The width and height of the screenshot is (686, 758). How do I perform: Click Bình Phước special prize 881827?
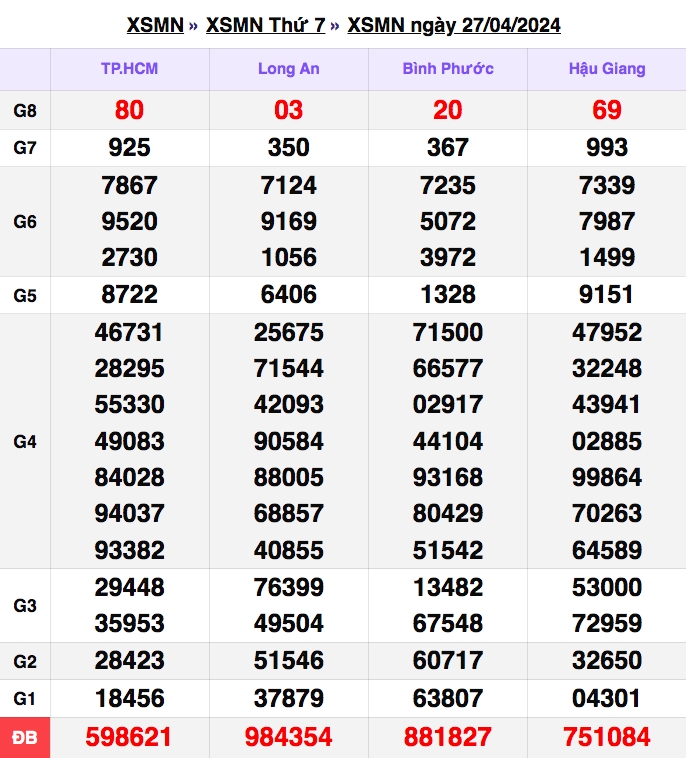(x=448, y=737)
